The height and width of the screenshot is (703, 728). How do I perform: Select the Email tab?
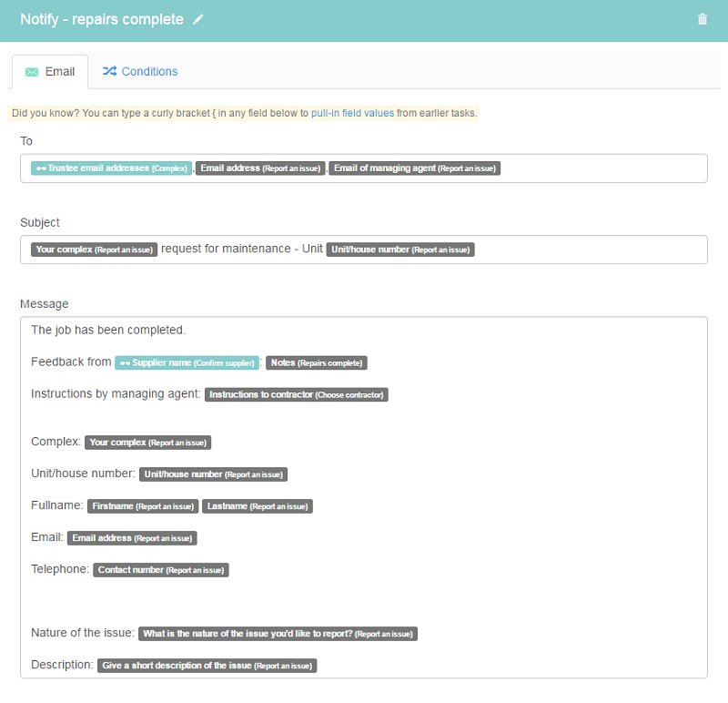pos(50,72)
